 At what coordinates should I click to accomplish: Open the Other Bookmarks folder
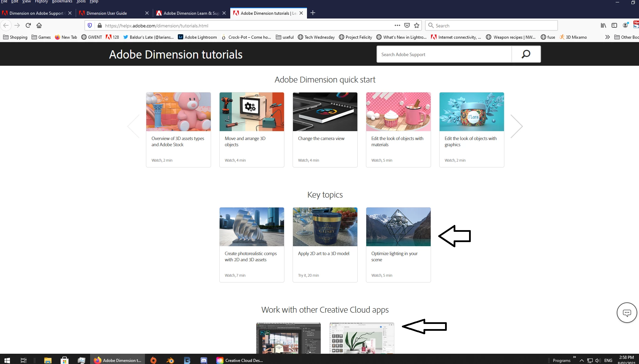pos(626,37)
